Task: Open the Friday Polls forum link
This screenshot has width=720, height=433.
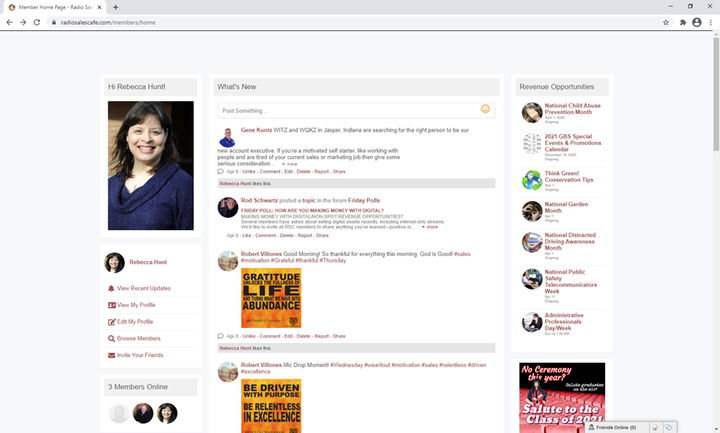Action: (x=364, y=200)
